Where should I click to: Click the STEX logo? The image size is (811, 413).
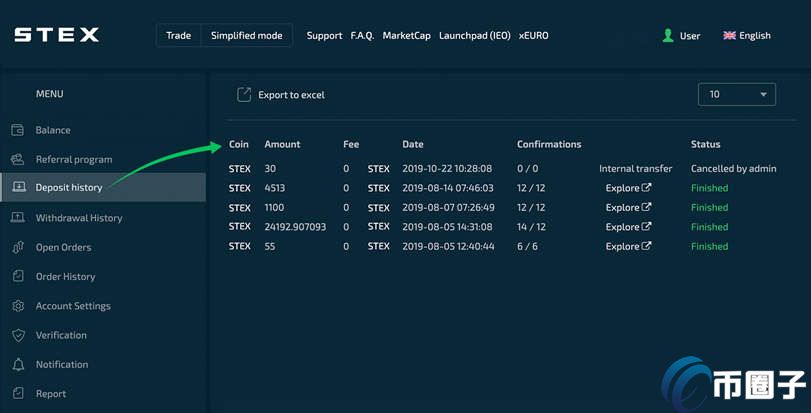(x=56, y=35)
